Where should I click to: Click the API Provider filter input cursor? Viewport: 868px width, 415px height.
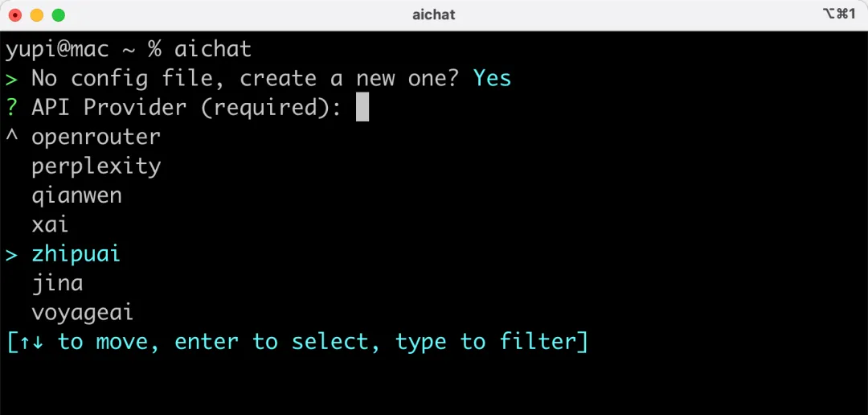362,107
